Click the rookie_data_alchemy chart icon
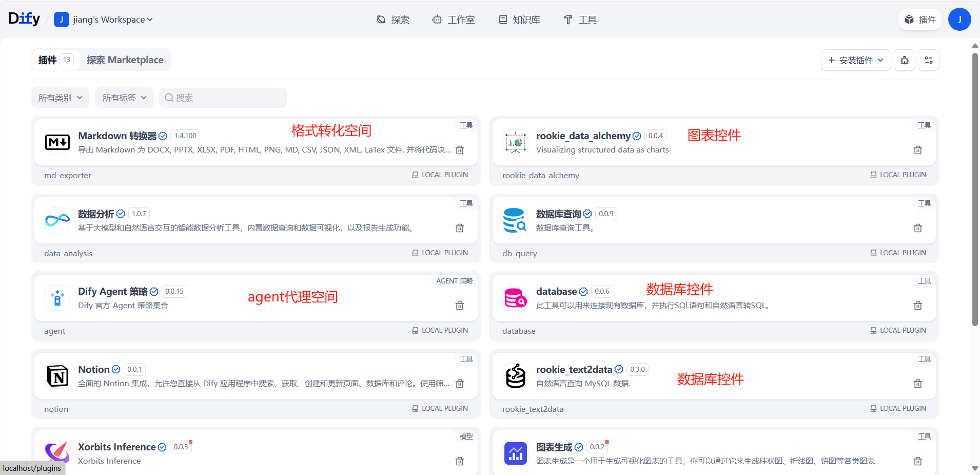Image resolution: width=980 pixels, height=475 pixels. 516,142
